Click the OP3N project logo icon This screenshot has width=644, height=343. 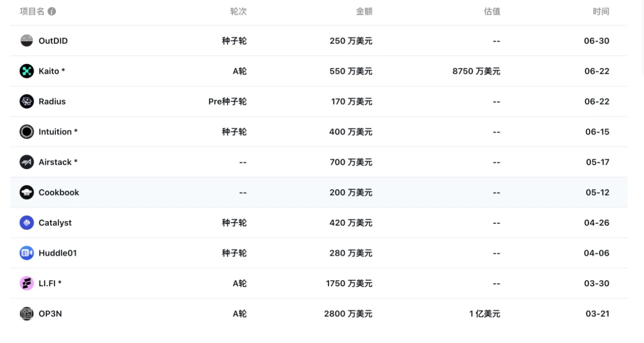27,313
